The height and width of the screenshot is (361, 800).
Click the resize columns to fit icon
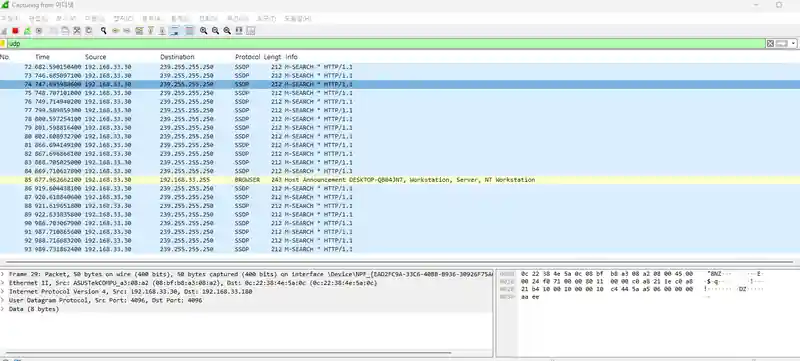(x=239, y=31)
